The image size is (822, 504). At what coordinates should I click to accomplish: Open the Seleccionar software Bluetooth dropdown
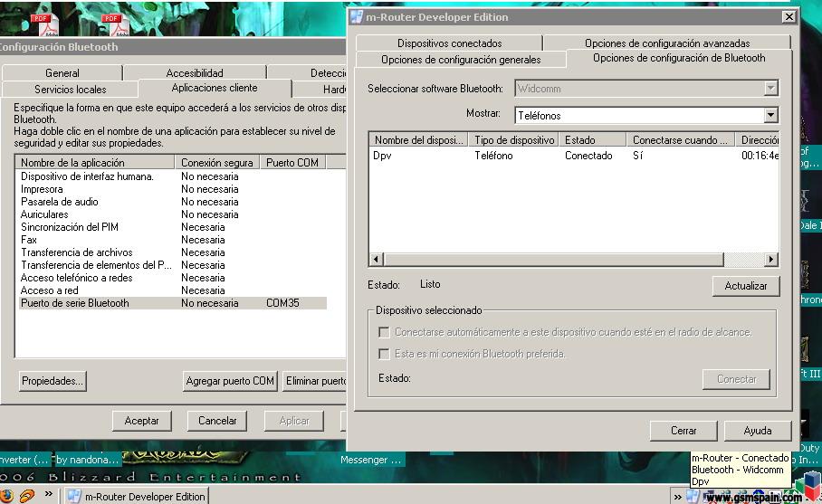tap(770, 89)
